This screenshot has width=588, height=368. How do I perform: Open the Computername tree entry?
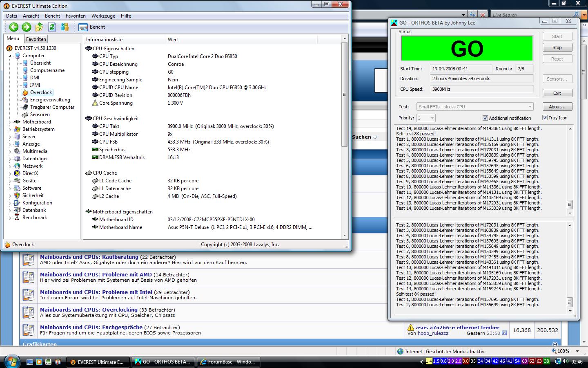click(47, 70)
